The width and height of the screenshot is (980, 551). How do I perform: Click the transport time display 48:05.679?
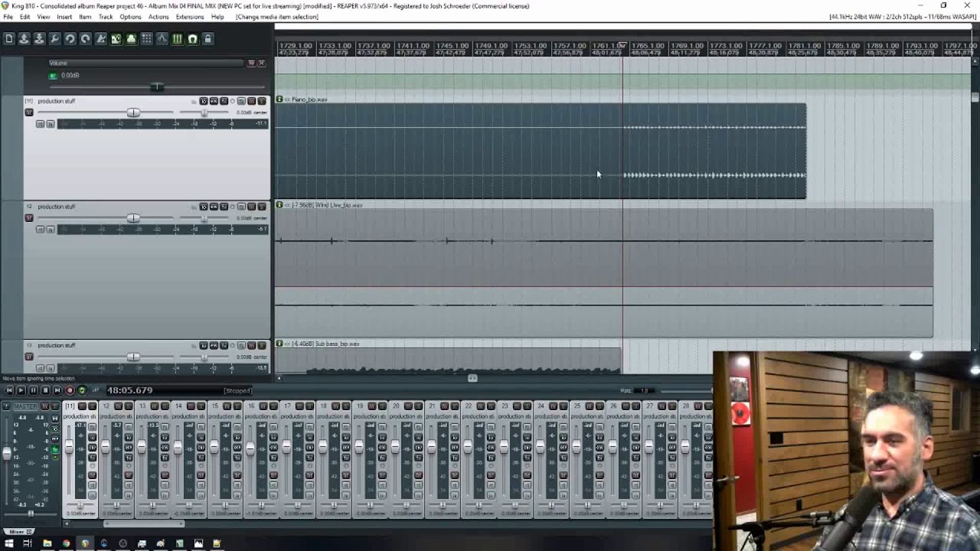[x=129, y=390]
